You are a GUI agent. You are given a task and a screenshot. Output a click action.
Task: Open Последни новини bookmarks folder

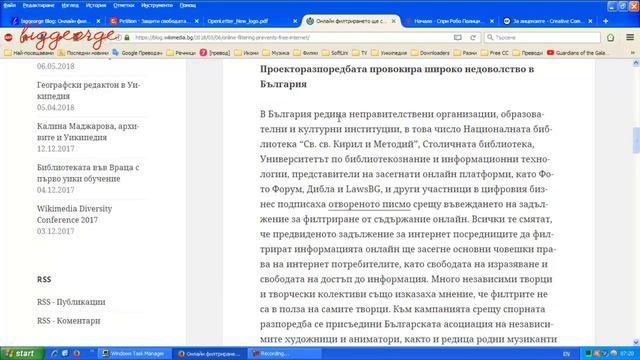[x=83, y=53]
